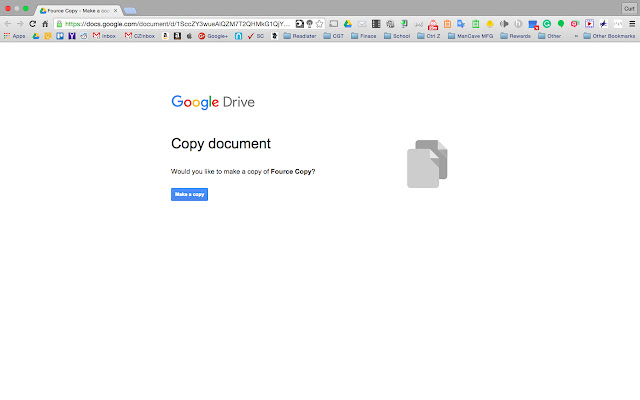Click the Google Drive extension icon in toolbar
The width and height of the screenshot is (640, 400).
pyautogui.click(x=348, y=24)
